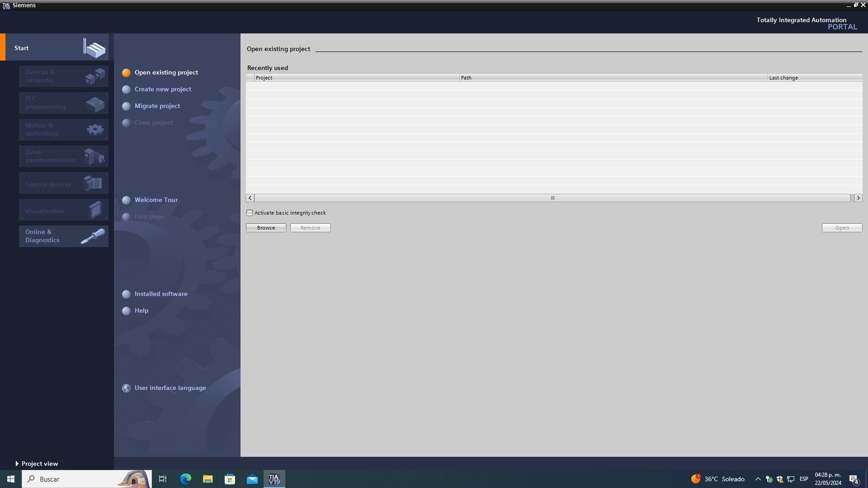Open Task View on taskbar

click(162, 479)
